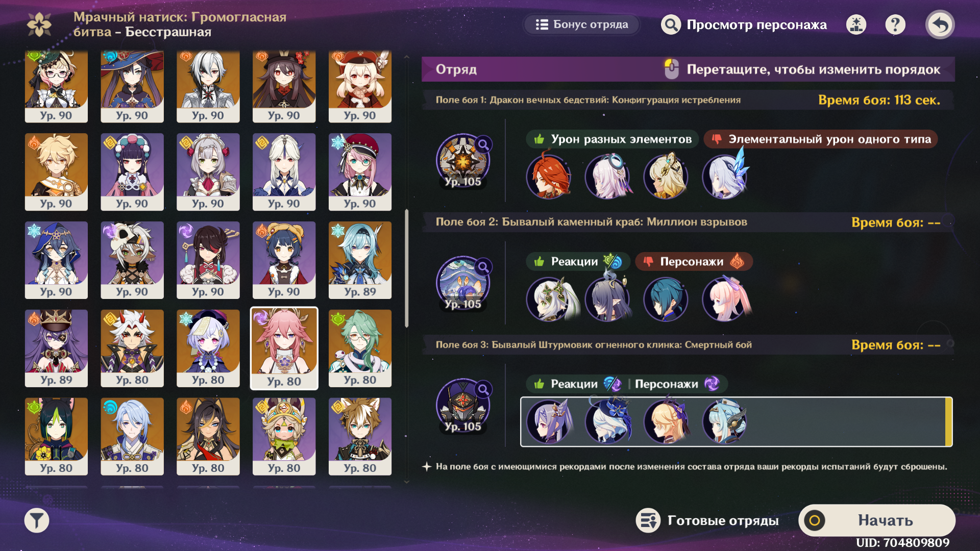Select the blonde traveler Ур. 90 card
Screen dimensions: 980x551
(56, 172)
